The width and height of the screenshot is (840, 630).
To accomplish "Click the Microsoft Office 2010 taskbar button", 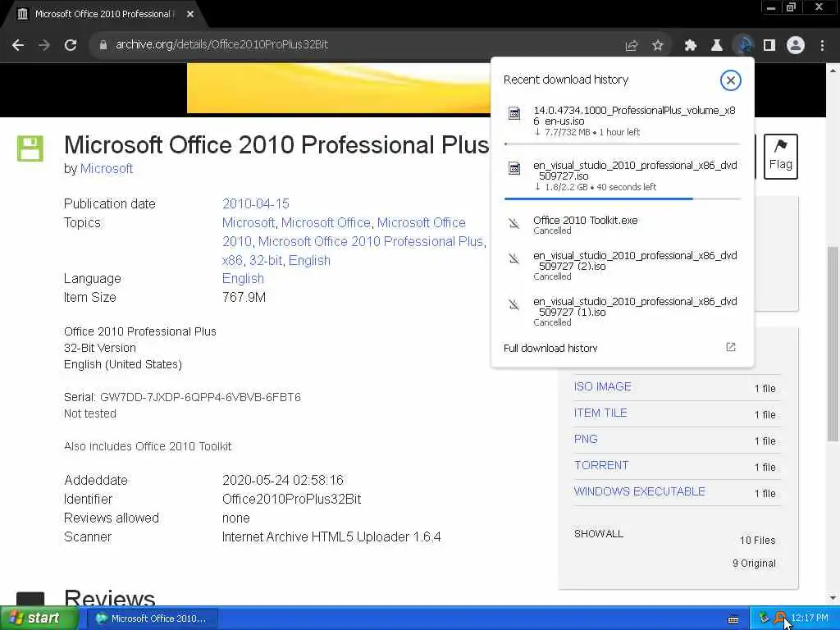I will click(x=152, y=619).
